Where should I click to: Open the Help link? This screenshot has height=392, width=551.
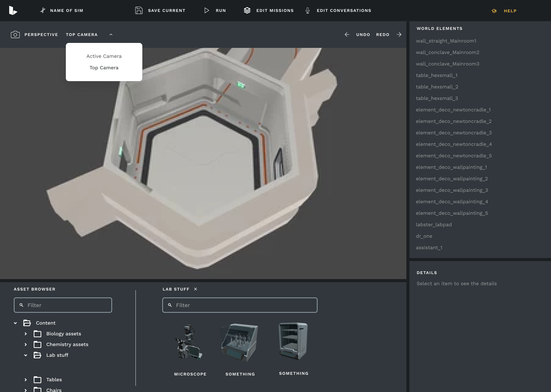510,11
